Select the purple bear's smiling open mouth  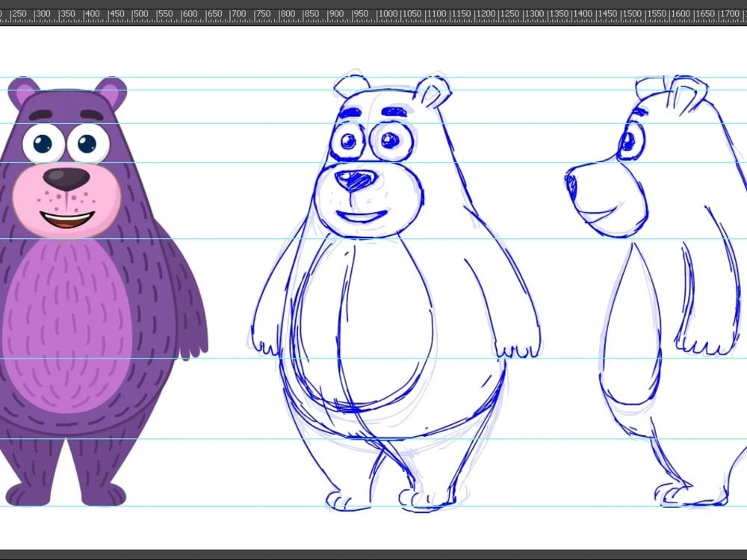67,220
